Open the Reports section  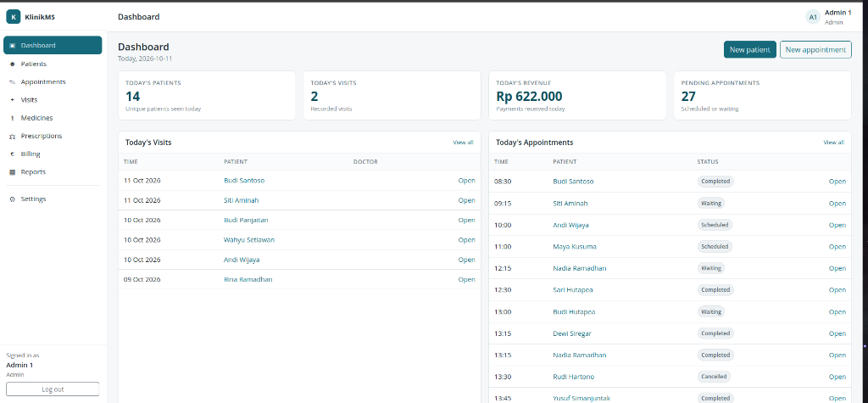(x=53, y=172)
